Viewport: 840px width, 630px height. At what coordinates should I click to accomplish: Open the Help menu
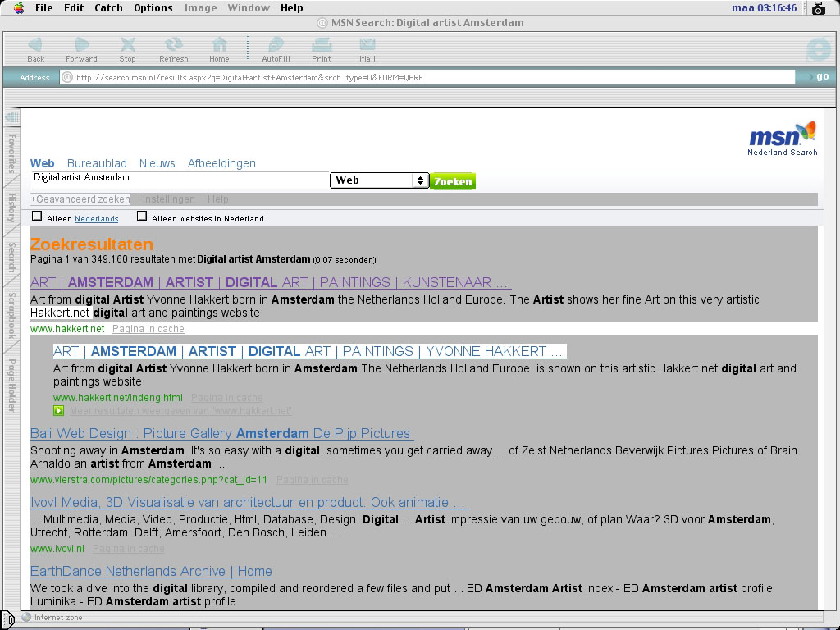click(292, 8)
